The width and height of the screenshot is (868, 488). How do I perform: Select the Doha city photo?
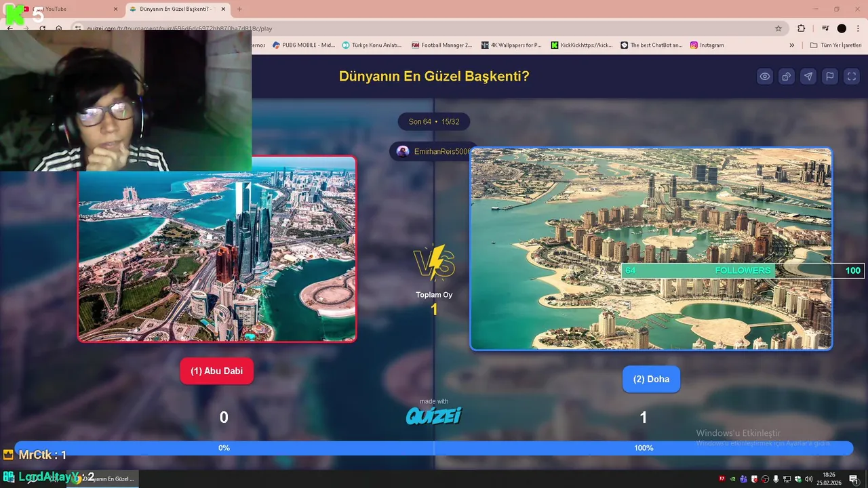[x=651, y=249]
